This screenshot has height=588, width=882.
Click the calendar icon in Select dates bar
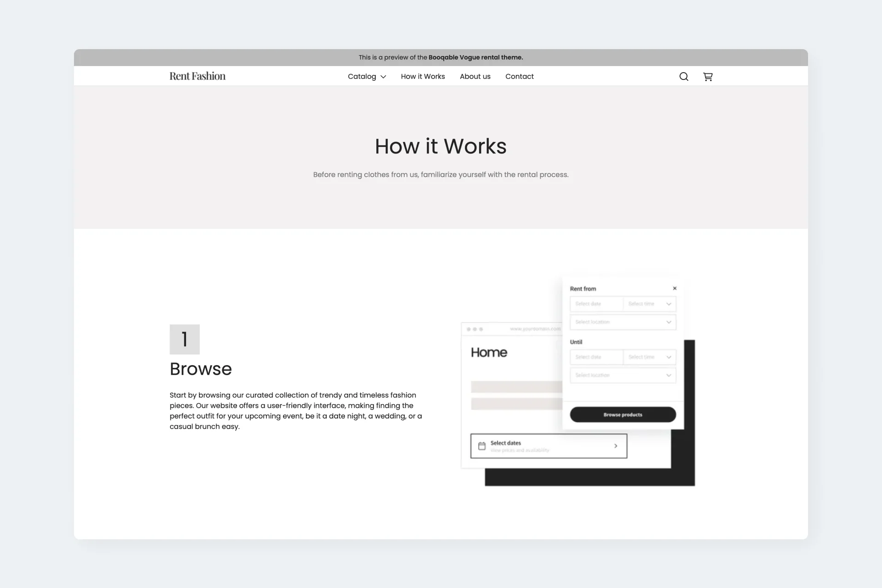click(482, 446)
